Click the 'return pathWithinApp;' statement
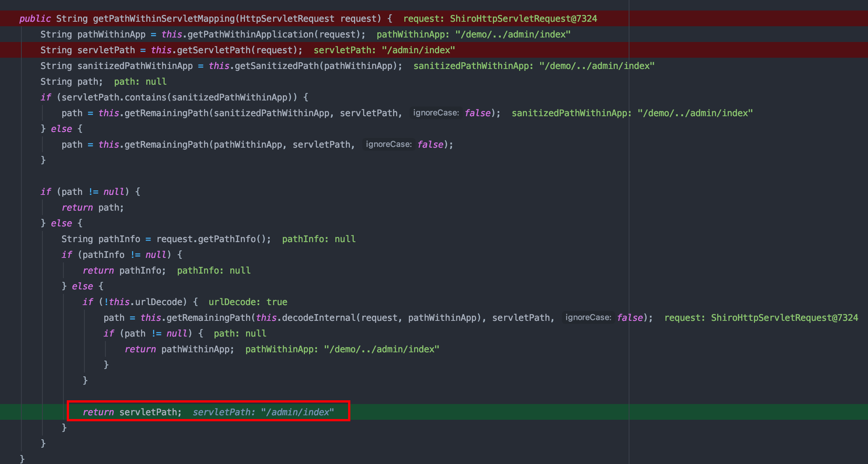Image resolution: width=868 pixels, height=464 pixels. point(179,349)
